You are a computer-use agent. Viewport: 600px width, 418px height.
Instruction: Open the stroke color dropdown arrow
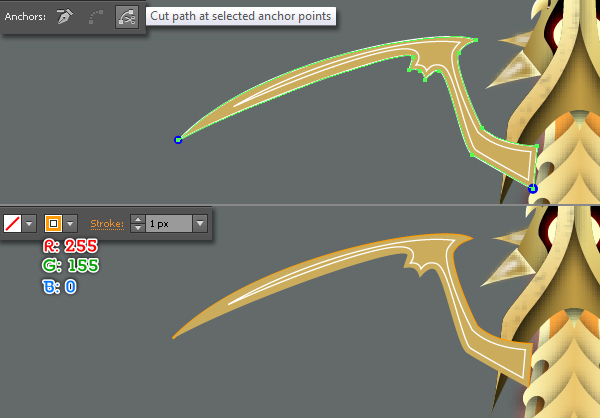coord(70,224)
